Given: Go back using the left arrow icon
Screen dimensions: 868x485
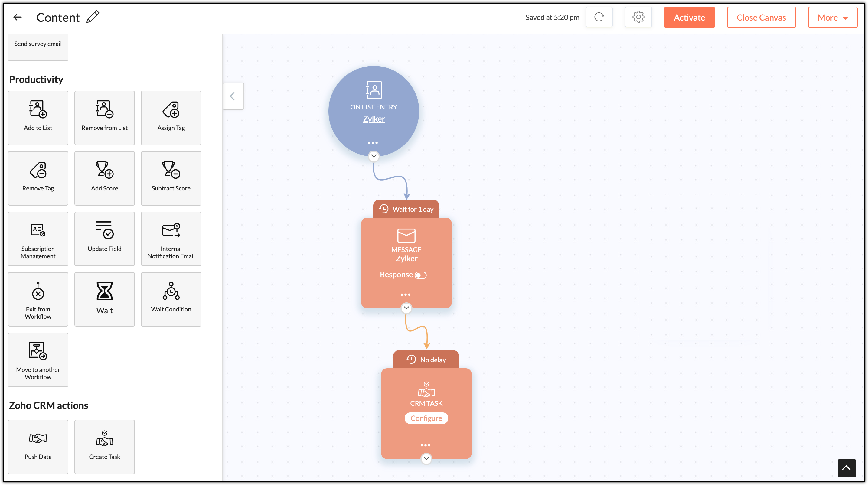Looking at the screenshot, I should tap(18, 17).
